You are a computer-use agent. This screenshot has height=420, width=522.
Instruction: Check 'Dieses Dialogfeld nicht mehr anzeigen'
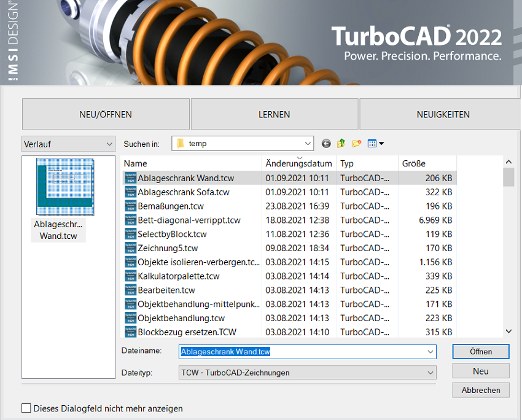26,408
